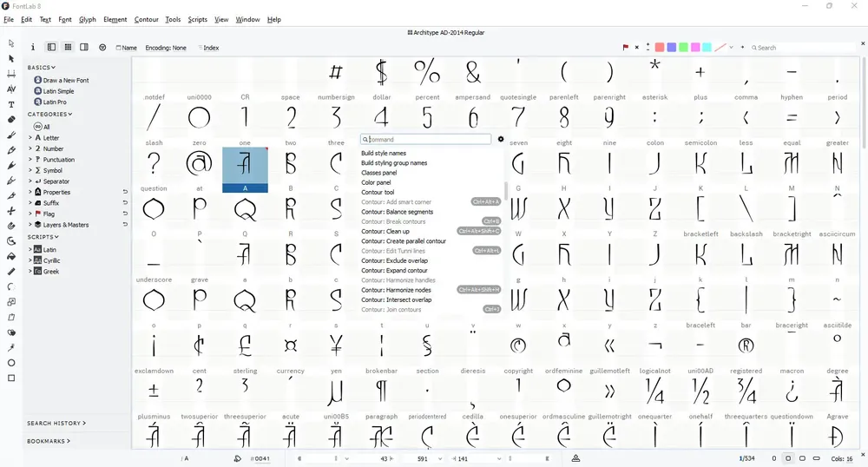Click the tag icon in bottom bar
This screenshot has width=868, height=467.
pyautogui.click(x=238, y=458)
